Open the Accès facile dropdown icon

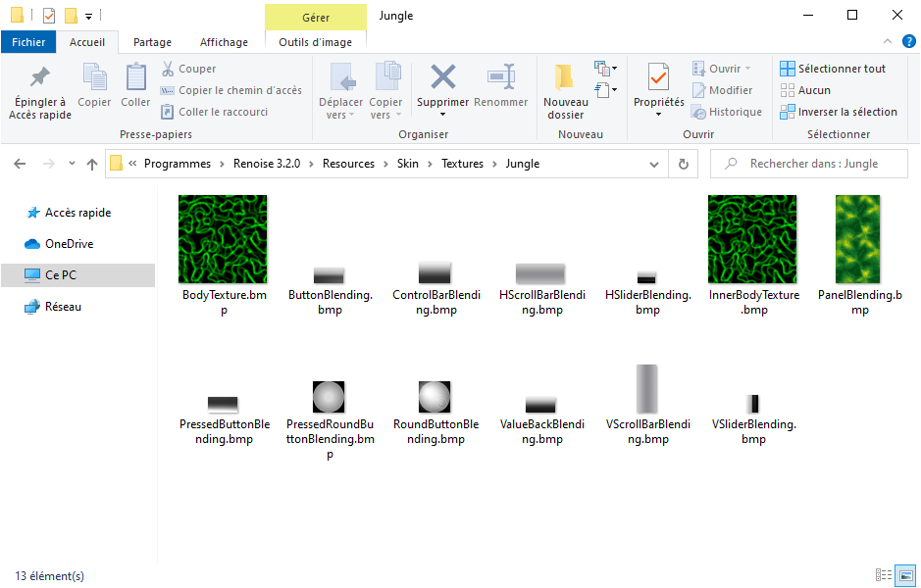605,90
